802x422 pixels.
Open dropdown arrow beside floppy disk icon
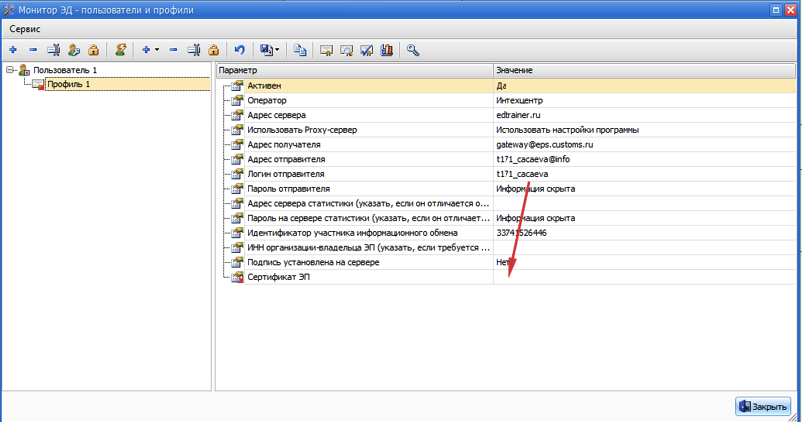[277, 49]
